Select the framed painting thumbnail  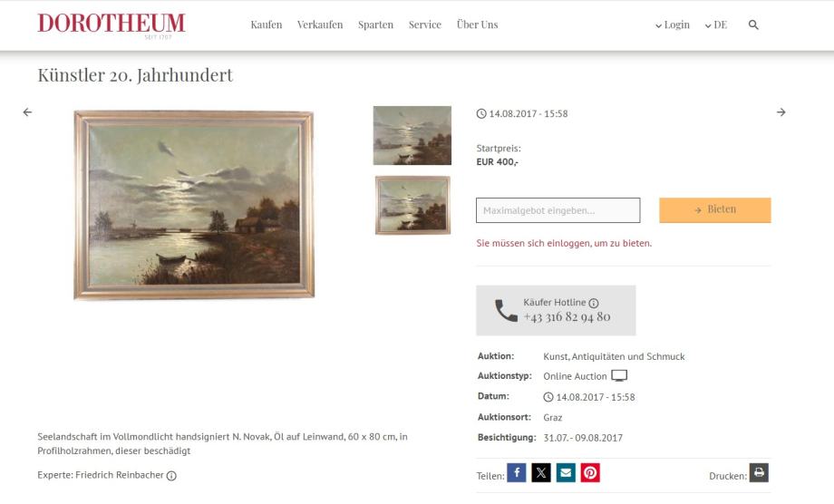tap(412, 205)
